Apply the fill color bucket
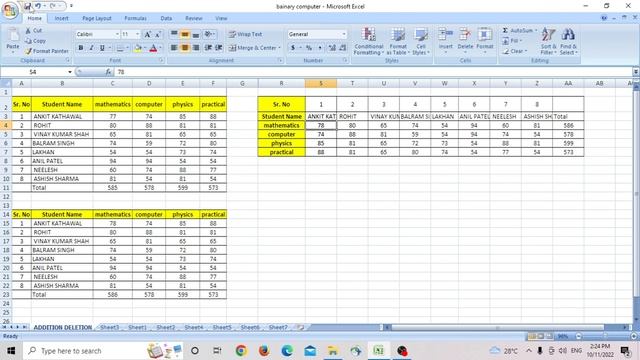The width and height of the screenshot is (640, 360). coord(138,48)
